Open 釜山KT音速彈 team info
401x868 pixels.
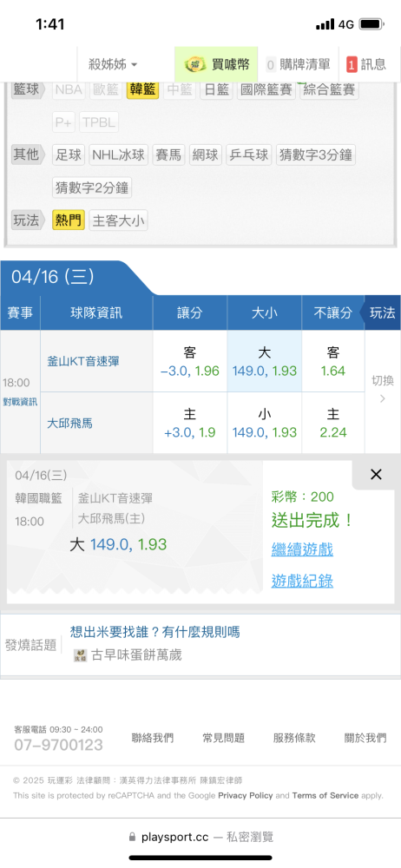[83, 361]
